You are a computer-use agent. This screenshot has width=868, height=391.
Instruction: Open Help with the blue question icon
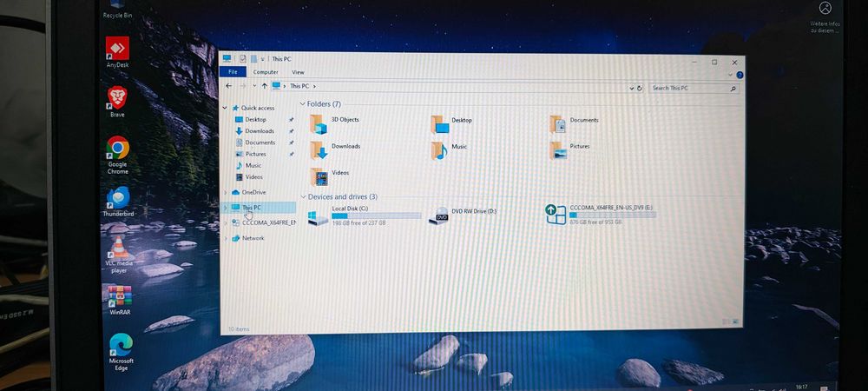click(x=740, y=75)
